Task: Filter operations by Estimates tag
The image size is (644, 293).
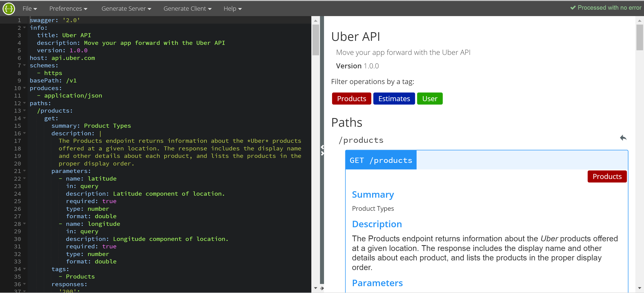Action: [394, 99]
